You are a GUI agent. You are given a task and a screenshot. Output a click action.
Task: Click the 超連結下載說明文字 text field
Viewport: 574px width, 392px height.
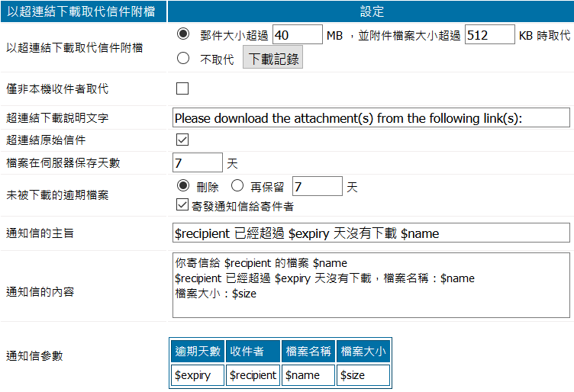coord(371,117)
